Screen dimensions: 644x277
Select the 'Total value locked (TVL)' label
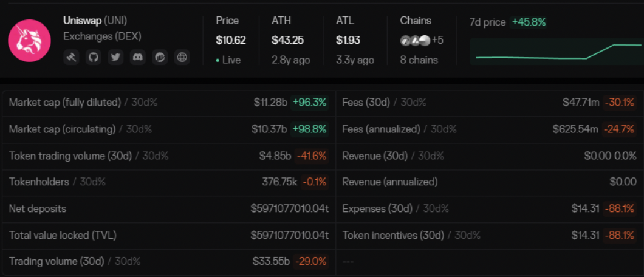[63, 236]
